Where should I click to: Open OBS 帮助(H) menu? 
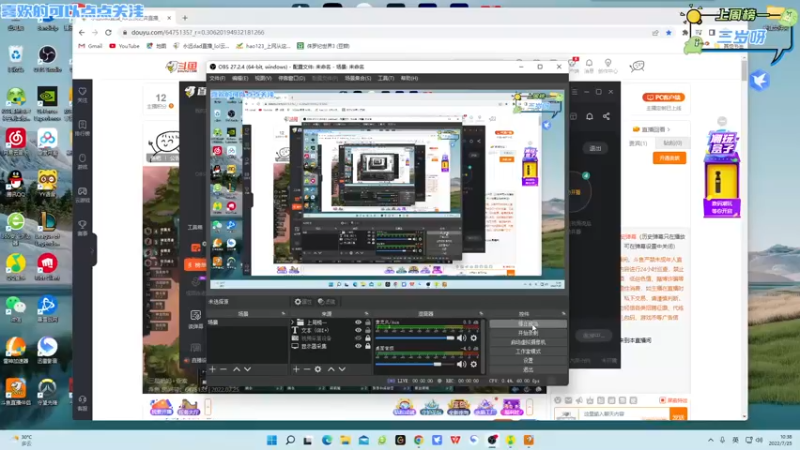(409, 78)
